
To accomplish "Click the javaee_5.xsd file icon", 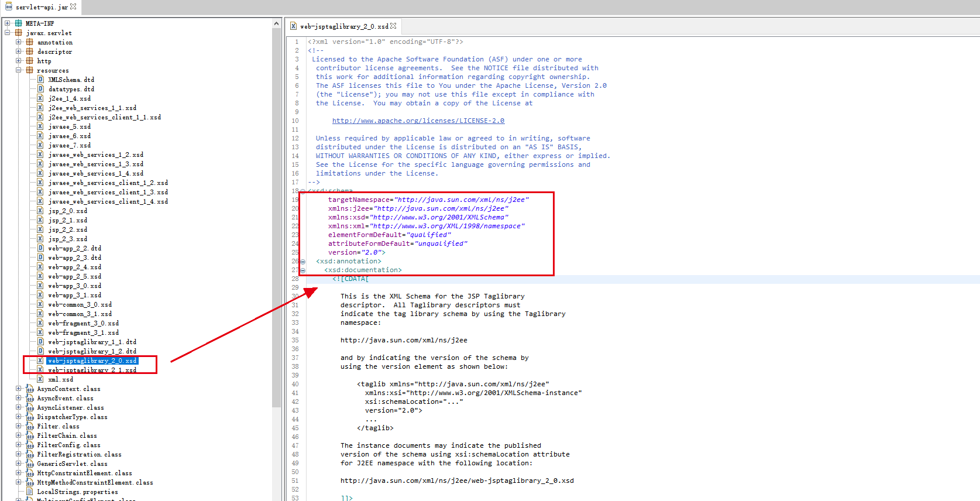I will click(40, 126).
